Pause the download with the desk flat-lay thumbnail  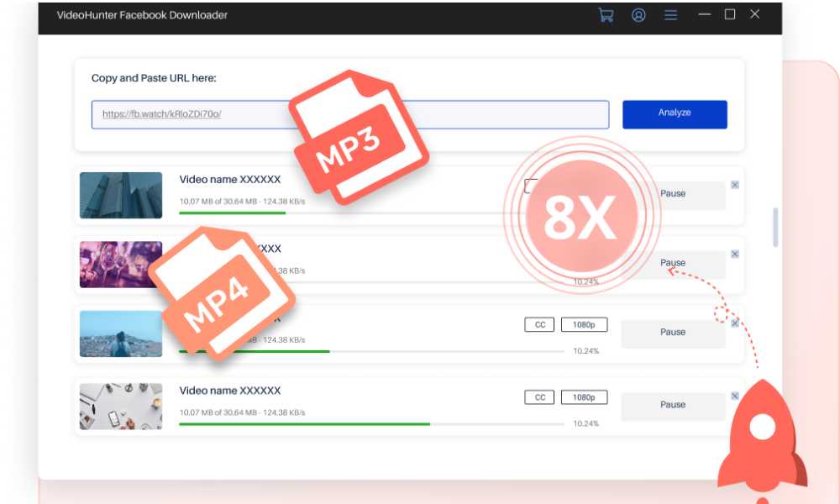(x=673, y=405)
